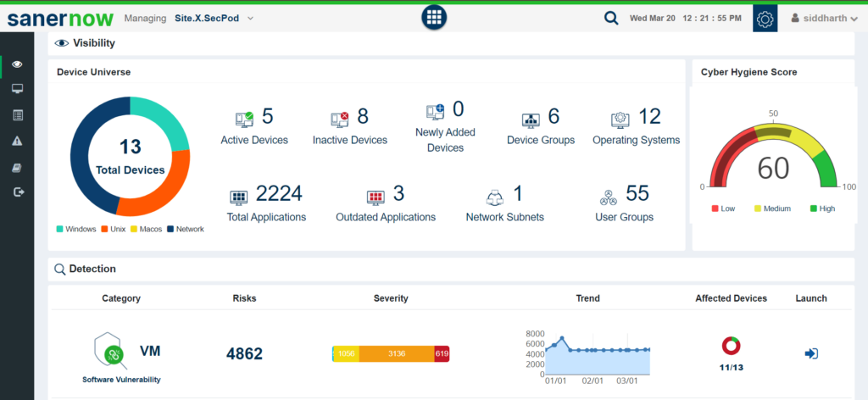Screen dimensions: 868x400
Task: Open the Inactive Devices link
Action: tap(350, 141)
